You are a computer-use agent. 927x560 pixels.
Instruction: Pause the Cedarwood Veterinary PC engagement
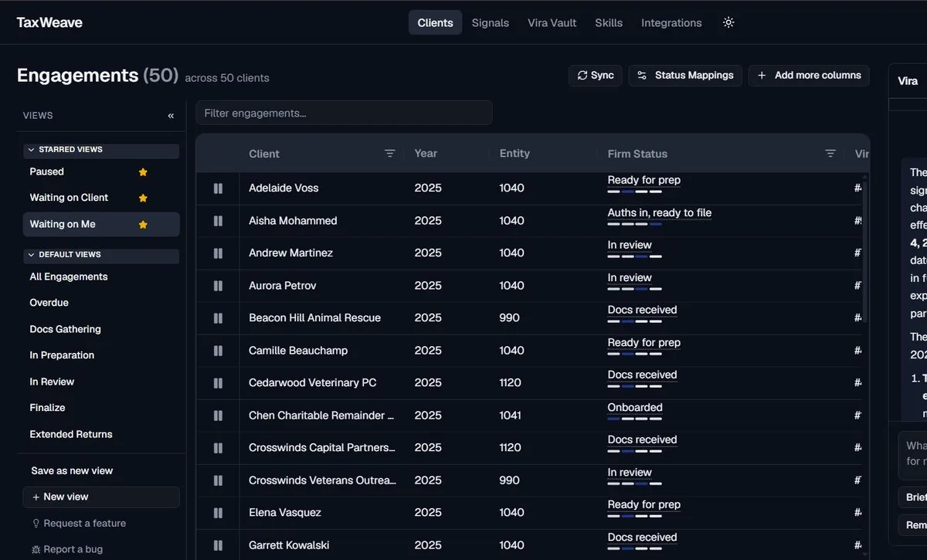coord(218,383)
